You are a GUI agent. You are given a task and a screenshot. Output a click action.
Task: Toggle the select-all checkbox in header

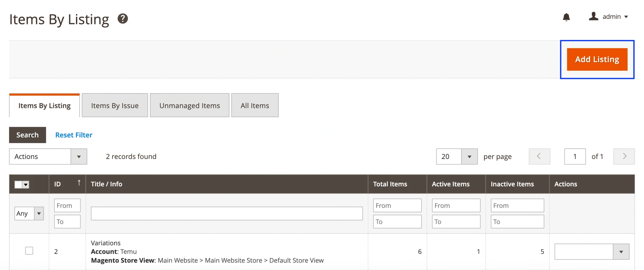pos(18,184)
